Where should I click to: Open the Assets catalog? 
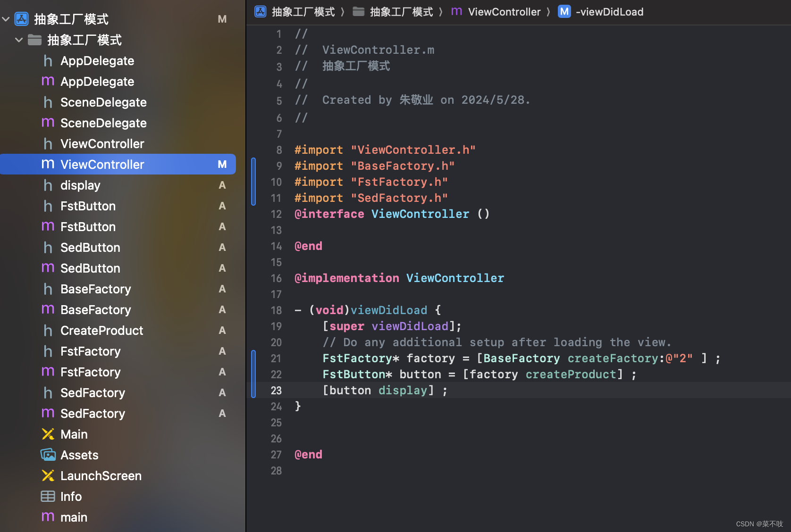pos(79,455)
